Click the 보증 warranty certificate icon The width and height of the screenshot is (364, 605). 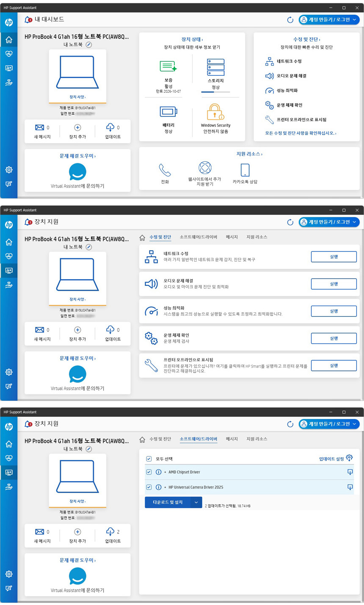(168, 67)
